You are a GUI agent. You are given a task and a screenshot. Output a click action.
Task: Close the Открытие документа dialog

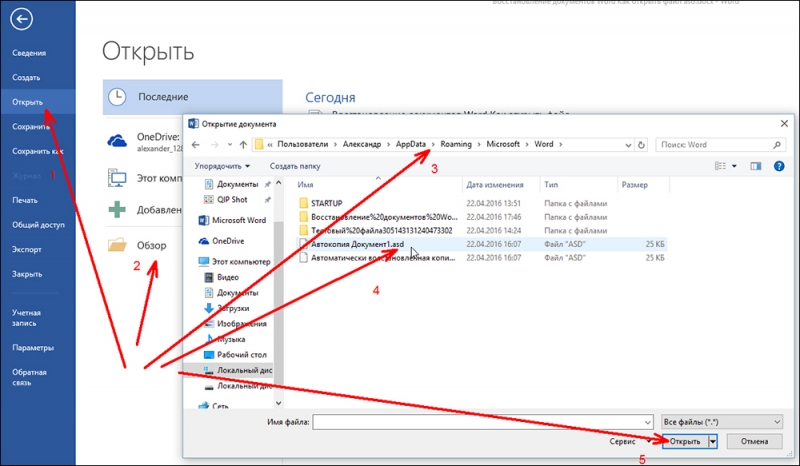(x=784, y=124)
